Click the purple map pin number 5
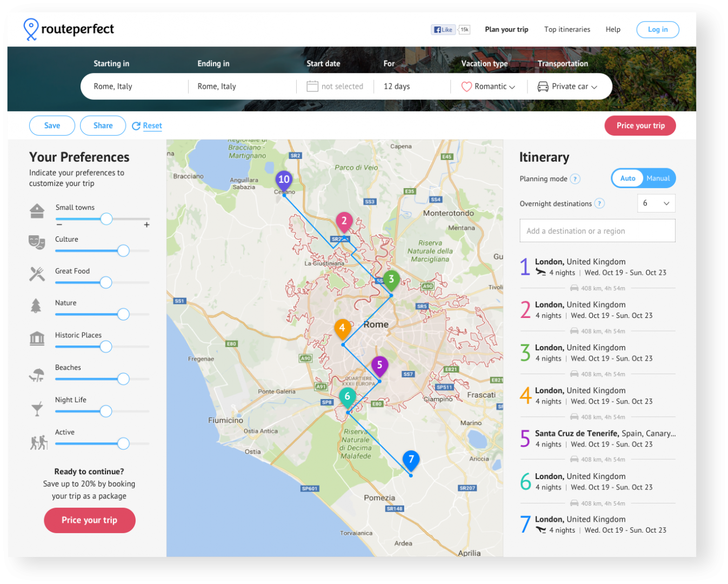The height and width of the screenshot is (584, 728). coord(379,366)
